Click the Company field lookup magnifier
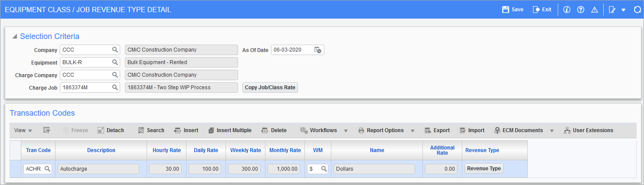The height and width of the screenshot is (185, 644). (115, 50)
